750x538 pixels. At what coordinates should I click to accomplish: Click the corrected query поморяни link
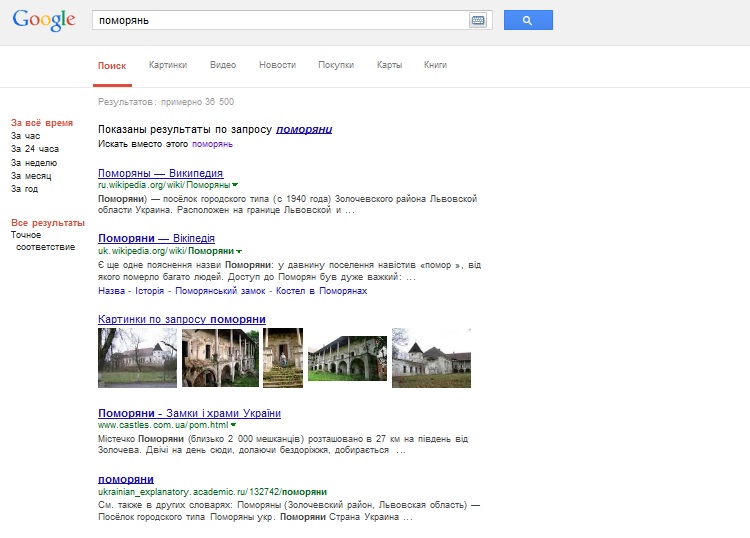304,129
